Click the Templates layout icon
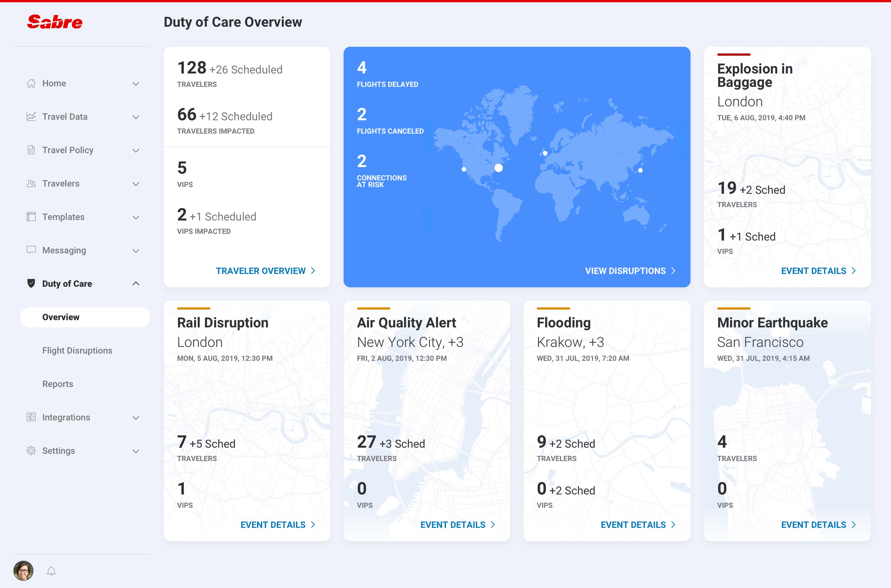 pos(31,217)
